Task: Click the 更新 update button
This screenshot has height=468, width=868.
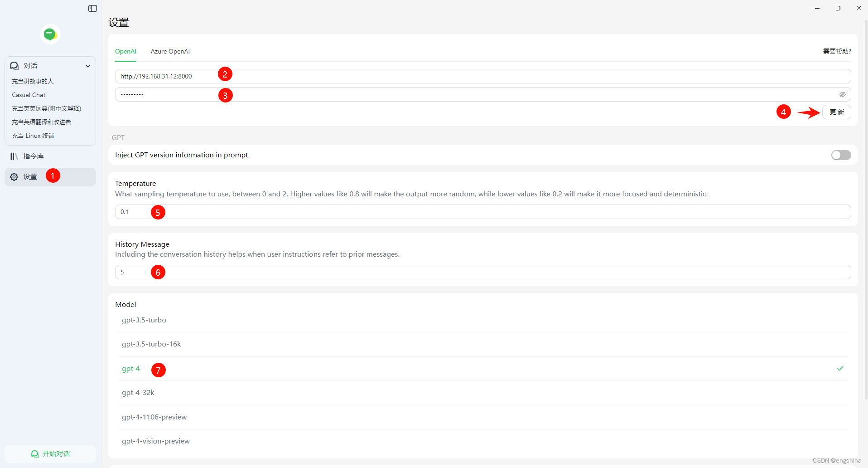Action: [837, 112]
